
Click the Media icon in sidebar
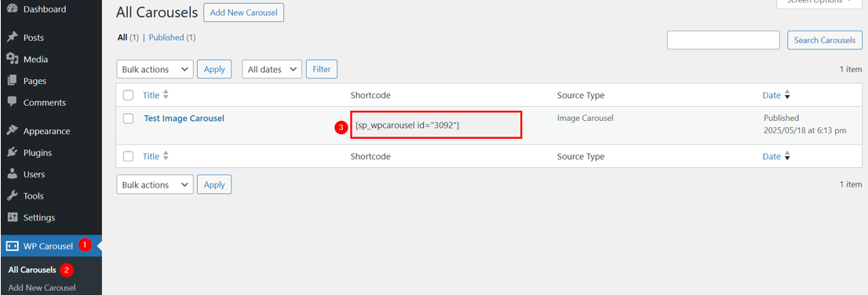tap(13, 59)
